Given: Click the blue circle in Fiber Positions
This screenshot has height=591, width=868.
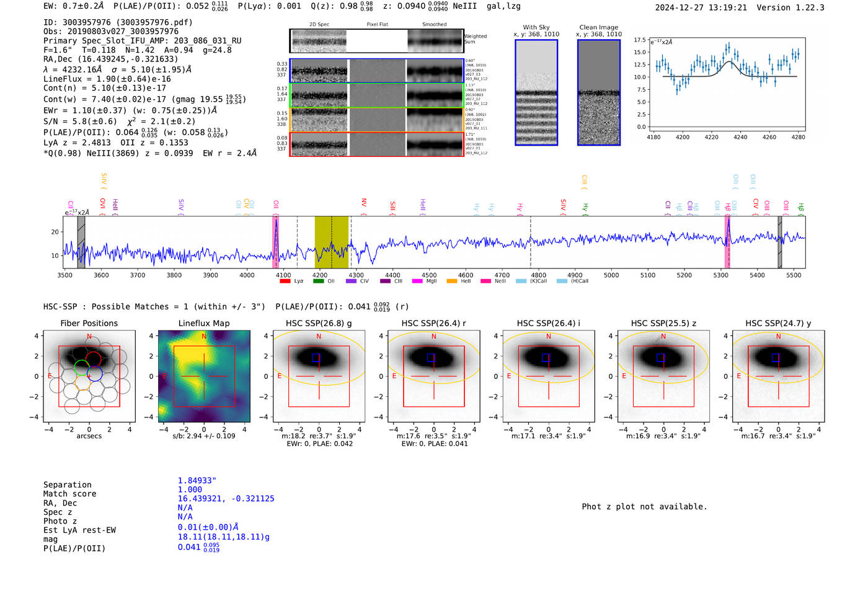Looking at the screenshot, I should pos(95,373).
